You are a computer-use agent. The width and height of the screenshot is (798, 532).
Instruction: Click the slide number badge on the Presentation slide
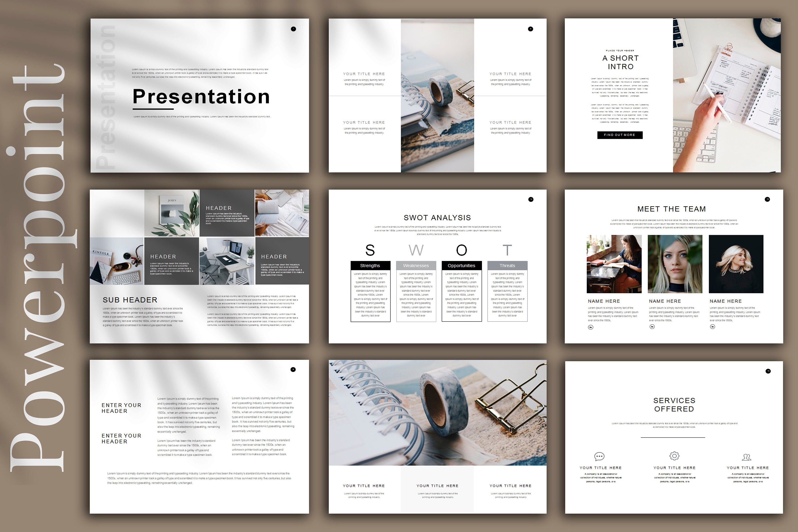click(x=294, y=29)
